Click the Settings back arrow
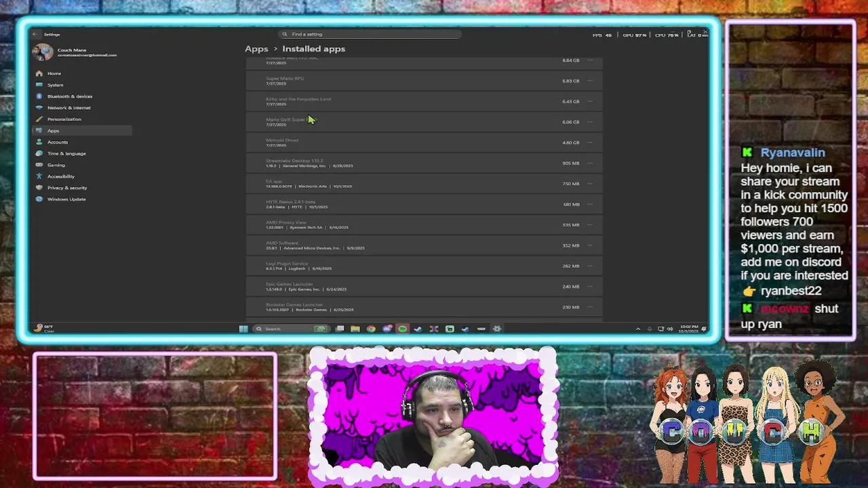Viewport: 868px width, 488px height. 35,34
